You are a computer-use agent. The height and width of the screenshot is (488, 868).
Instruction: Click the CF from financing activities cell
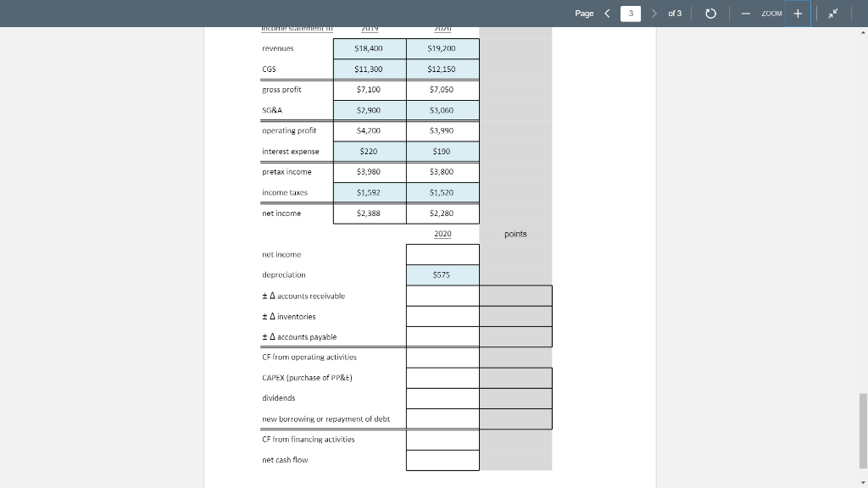(442, 439)
